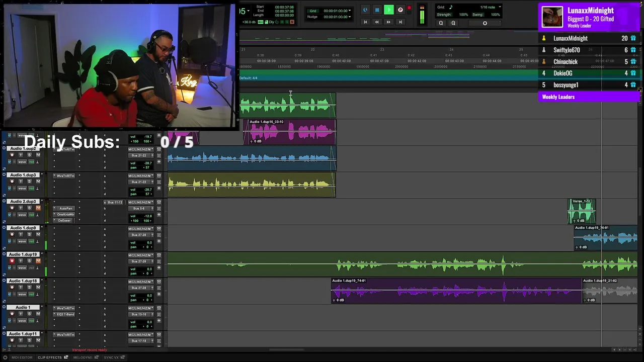Switch to the MIDI Editor tab

point(22,357)
